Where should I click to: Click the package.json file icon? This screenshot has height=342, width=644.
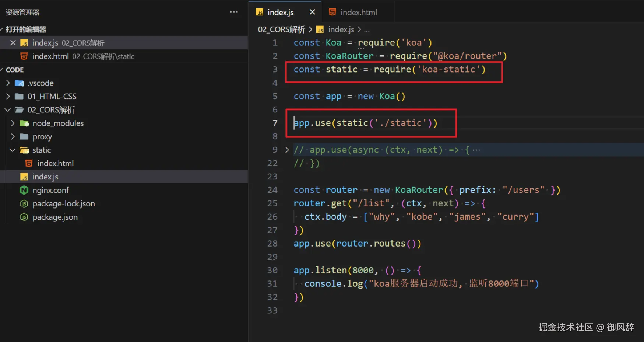click(x=24, y=217)
